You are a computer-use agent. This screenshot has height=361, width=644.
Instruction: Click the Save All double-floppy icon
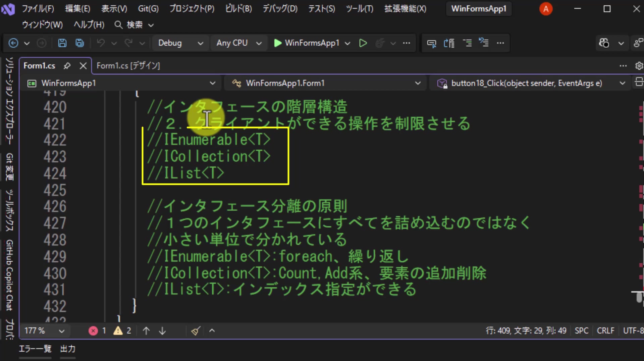click(x=80, y=43)
